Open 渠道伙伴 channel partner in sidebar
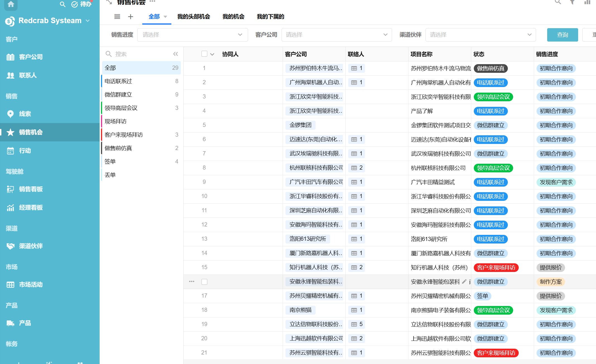Screen dimensions: 596x364 31,246
